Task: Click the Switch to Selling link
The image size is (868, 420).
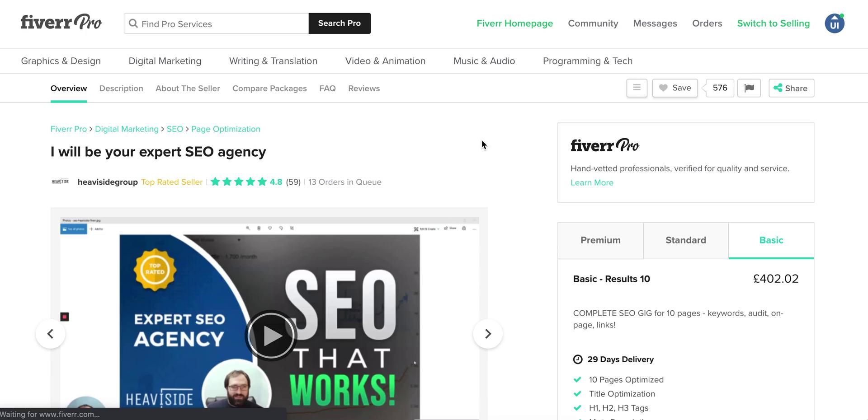Action: [773, 23]
